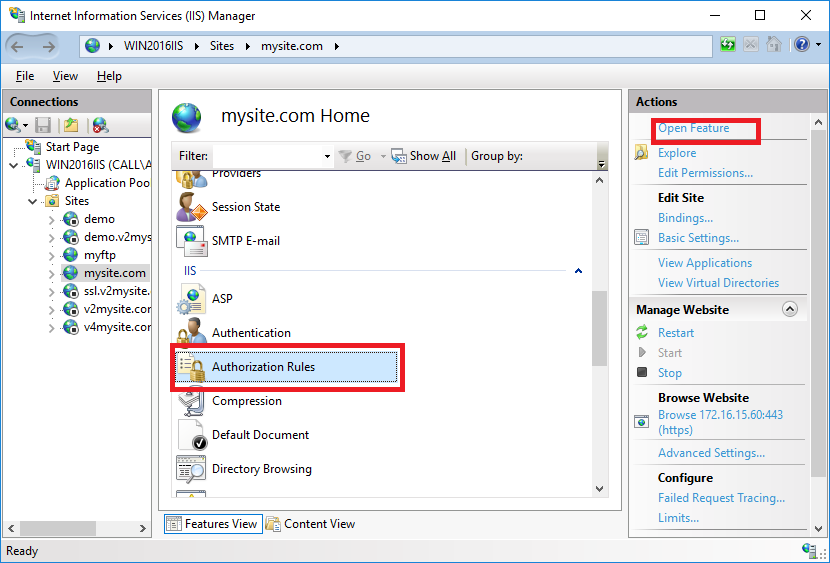
Task: Select Start Page in Connections tree
Action: [72, 147]
